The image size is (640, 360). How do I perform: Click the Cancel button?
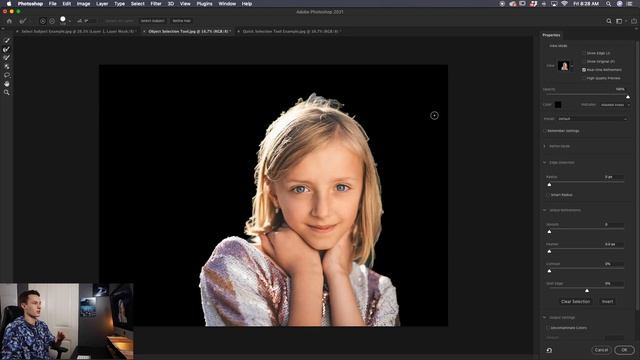601,350
